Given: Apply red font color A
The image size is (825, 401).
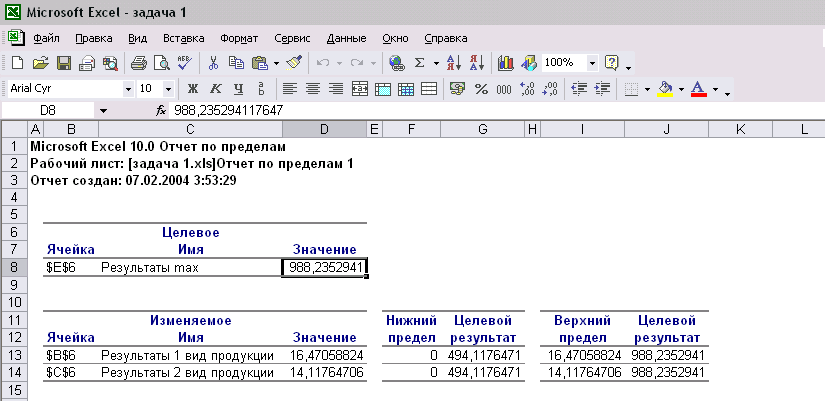Looking at the screenshot, I should click(x=699, y=89).
